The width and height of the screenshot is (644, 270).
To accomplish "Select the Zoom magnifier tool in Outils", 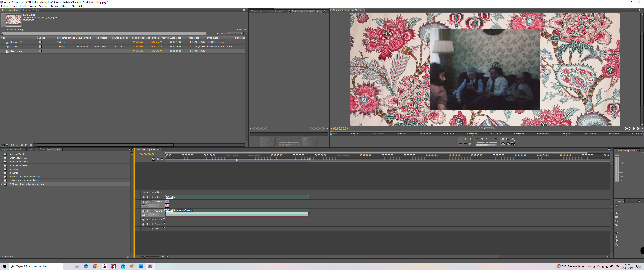I will (x=616, y=245).
